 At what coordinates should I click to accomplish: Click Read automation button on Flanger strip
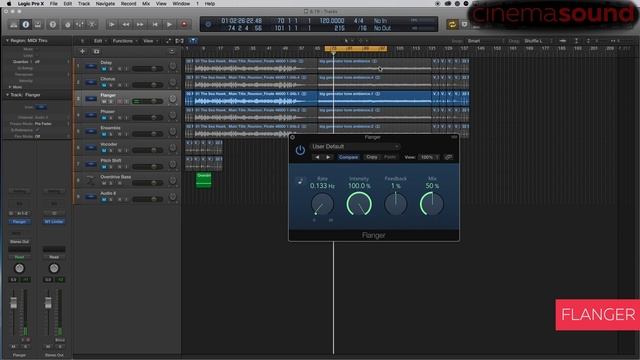coord(19,257)
